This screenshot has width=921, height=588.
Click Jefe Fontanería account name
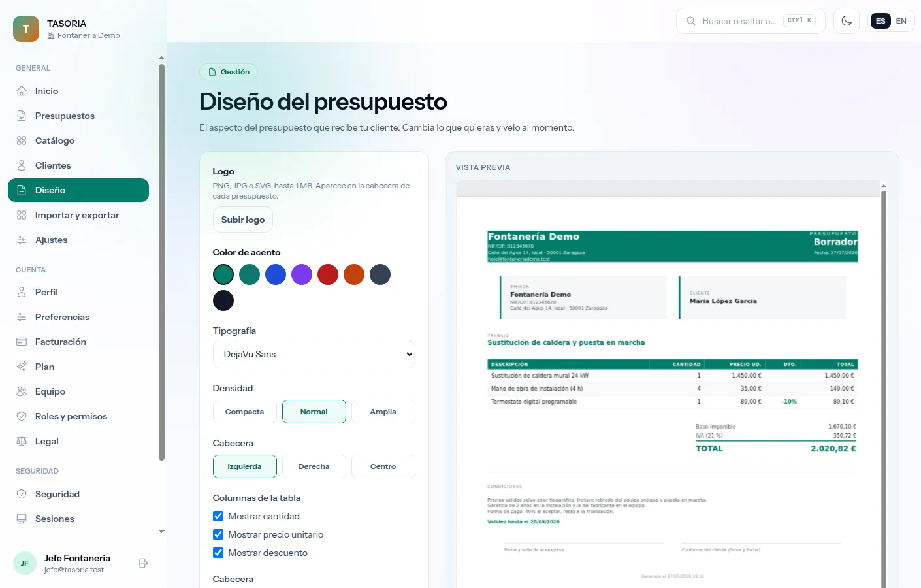click(x=77, y=558)
